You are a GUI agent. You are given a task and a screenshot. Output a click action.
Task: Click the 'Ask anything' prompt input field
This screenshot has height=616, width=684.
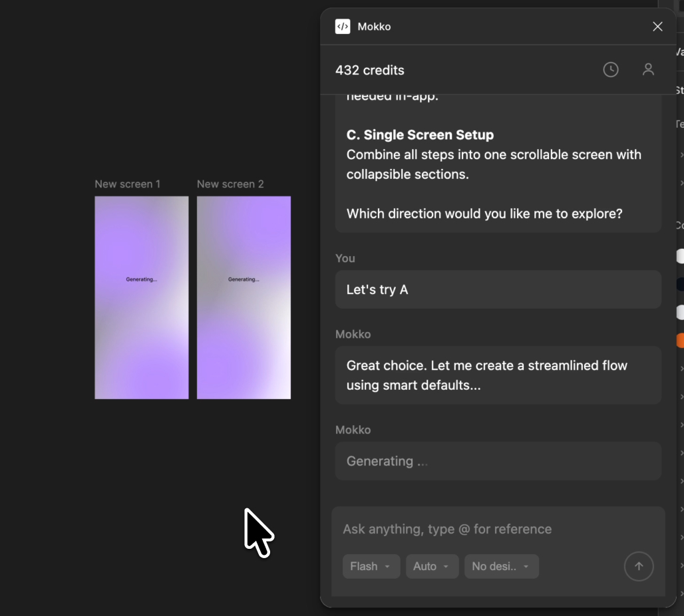tap(466, 529)
